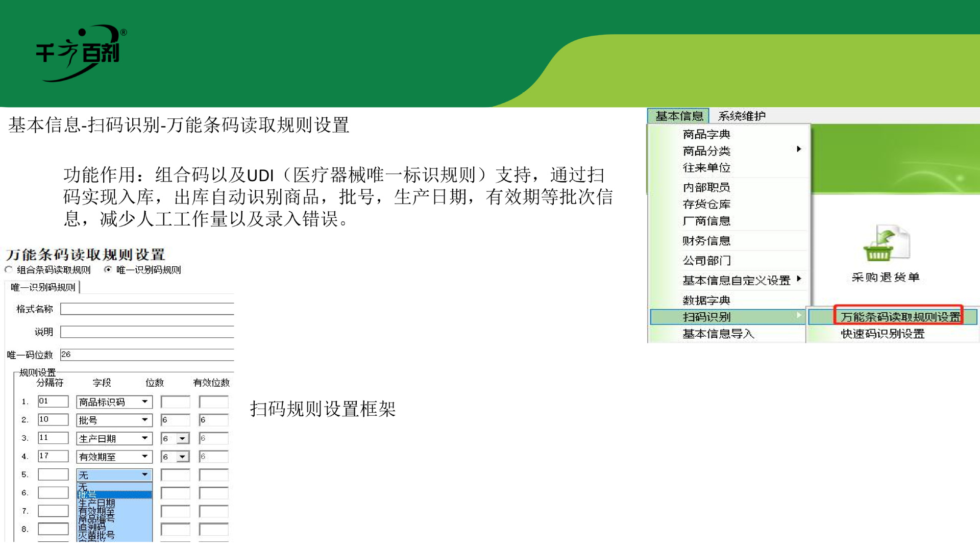Open 系统维护 menu
This screenshot has height=551, width=980.
click(x=742, y=116)
